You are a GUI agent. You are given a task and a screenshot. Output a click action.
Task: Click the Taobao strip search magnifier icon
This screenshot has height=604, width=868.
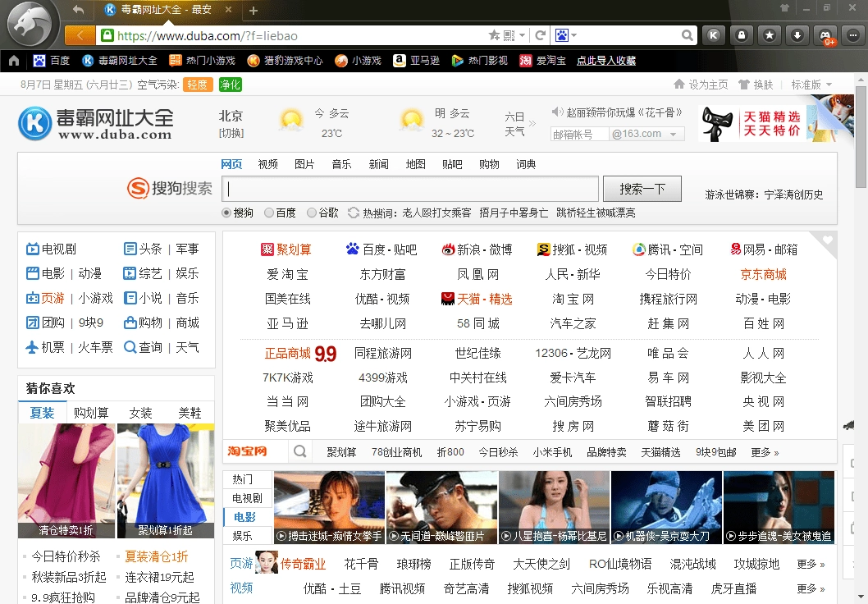pos(300,451)
